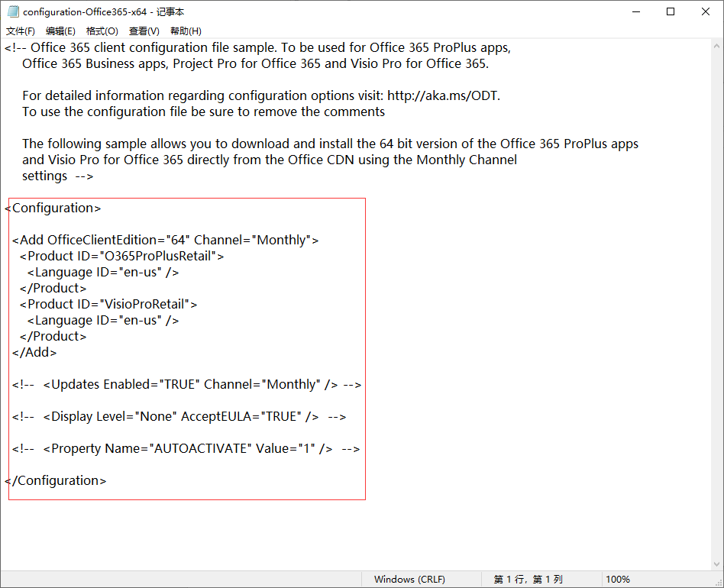Click the 100% zoom status entry

coord(618,580)
